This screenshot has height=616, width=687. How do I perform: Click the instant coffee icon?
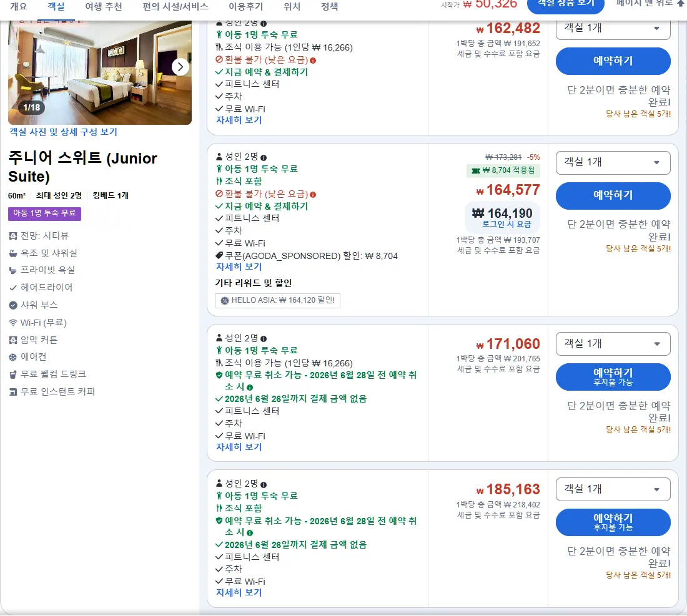point(13,392)
